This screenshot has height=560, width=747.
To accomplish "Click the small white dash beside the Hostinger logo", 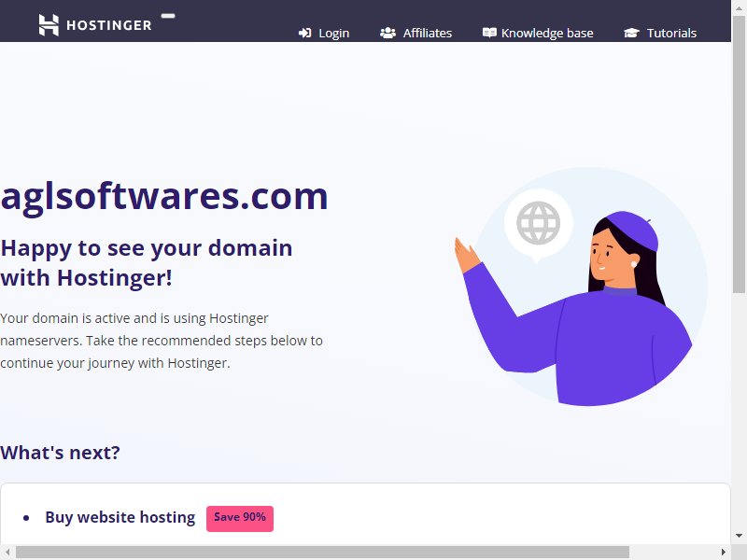I will click(168, 16).
